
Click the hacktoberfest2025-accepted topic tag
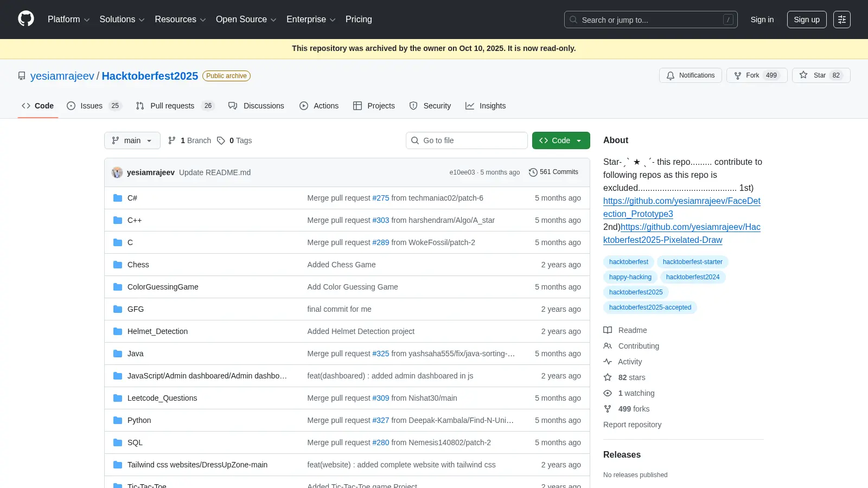coord(650,307)
